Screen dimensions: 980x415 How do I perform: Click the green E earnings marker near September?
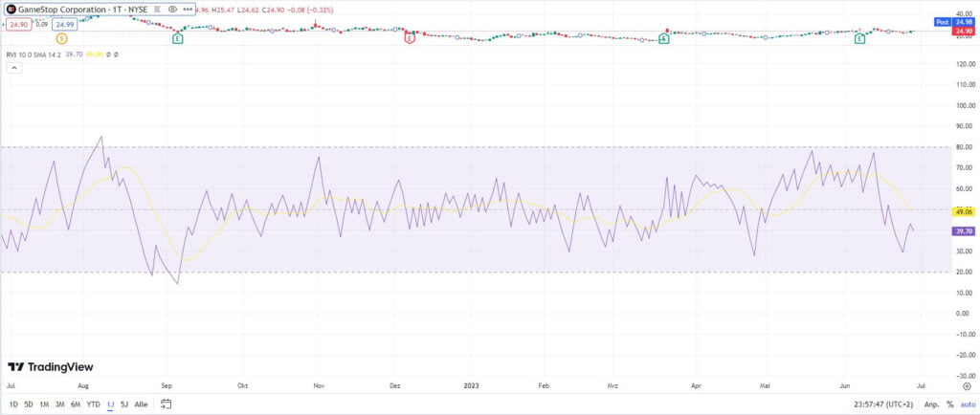click(x=178, y=38)
